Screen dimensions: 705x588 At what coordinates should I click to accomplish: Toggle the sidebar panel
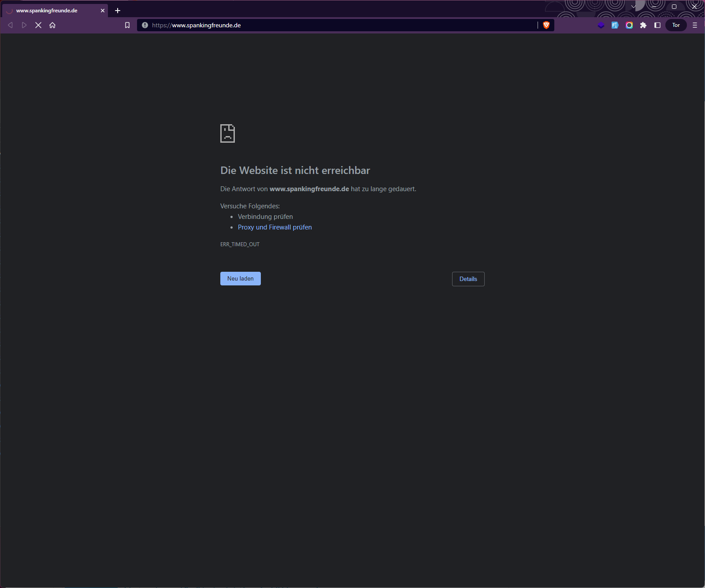(x=657, y=25)
